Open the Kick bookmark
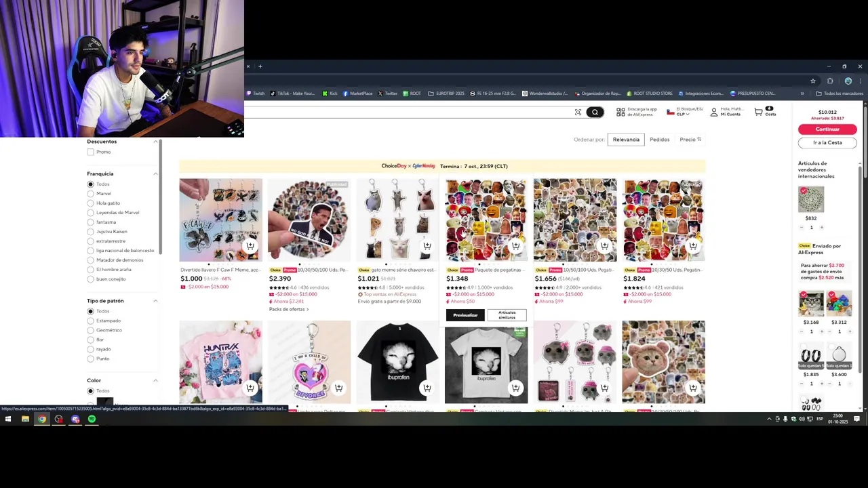This screenshot has width=868, height=488. pos(330,94)
